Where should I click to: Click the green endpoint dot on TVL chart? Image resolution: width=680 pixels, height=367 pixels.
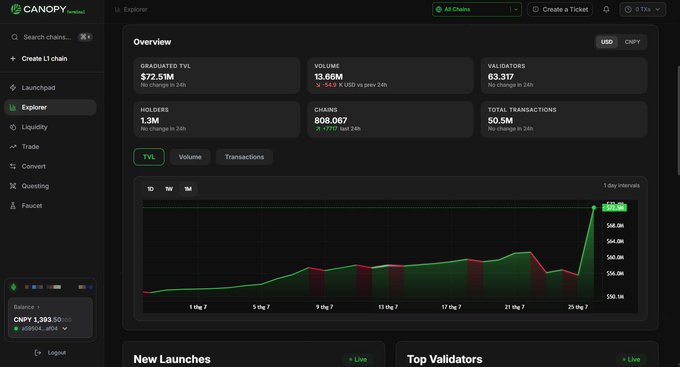pos(594,208)
